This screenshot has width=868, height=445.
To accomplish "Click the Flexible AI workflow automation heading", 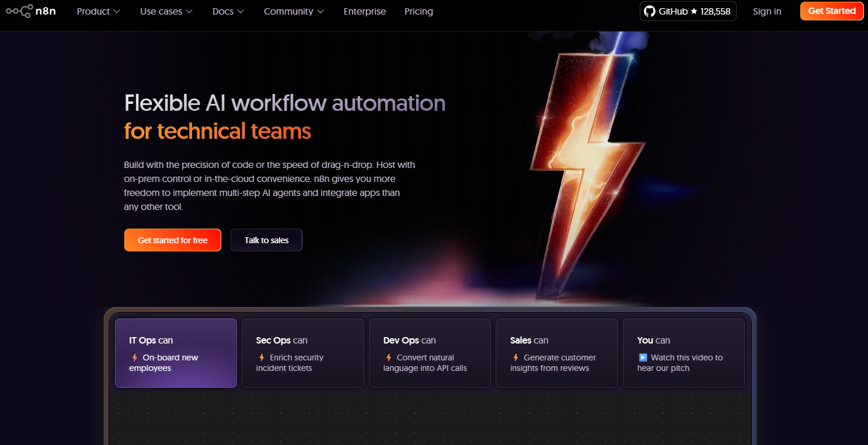I will tap(285, 103).
